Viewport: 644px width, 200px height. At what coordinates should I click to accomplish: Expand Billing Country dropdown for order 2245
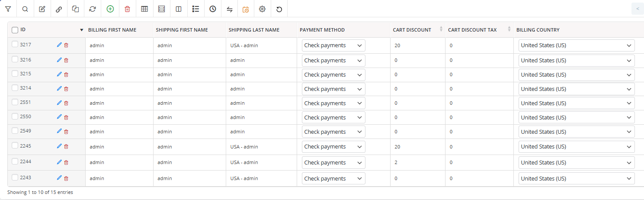click(x=576, y=147)
